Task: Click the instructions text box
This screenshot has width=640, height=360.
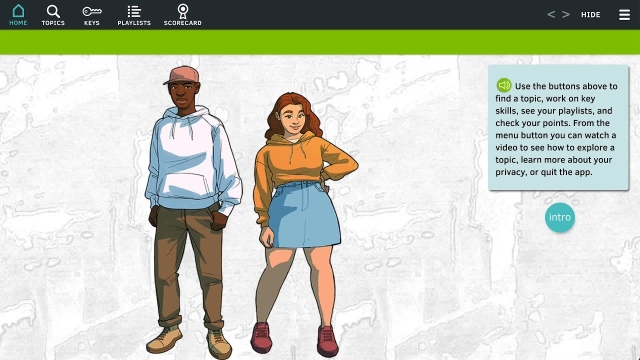Action: pyautogui.click(x=558, y=127)
